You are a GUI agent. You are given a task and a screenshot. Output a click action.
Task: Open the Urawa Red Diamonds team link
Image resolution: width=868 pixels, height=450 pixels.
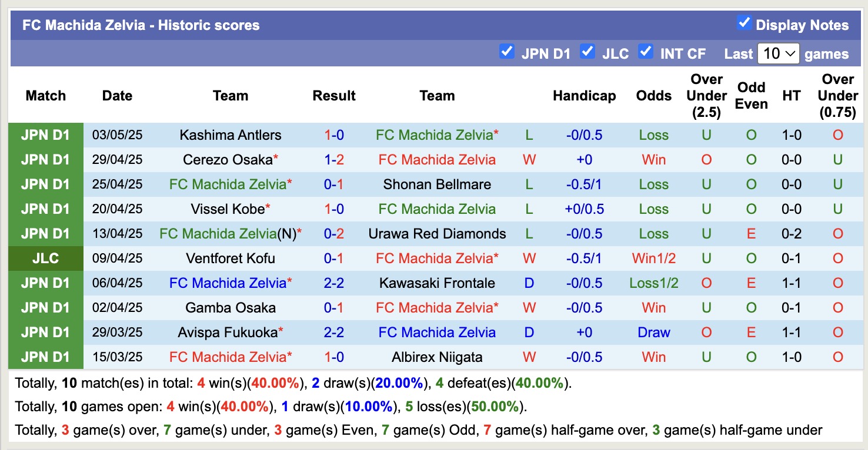coord(438,233)
